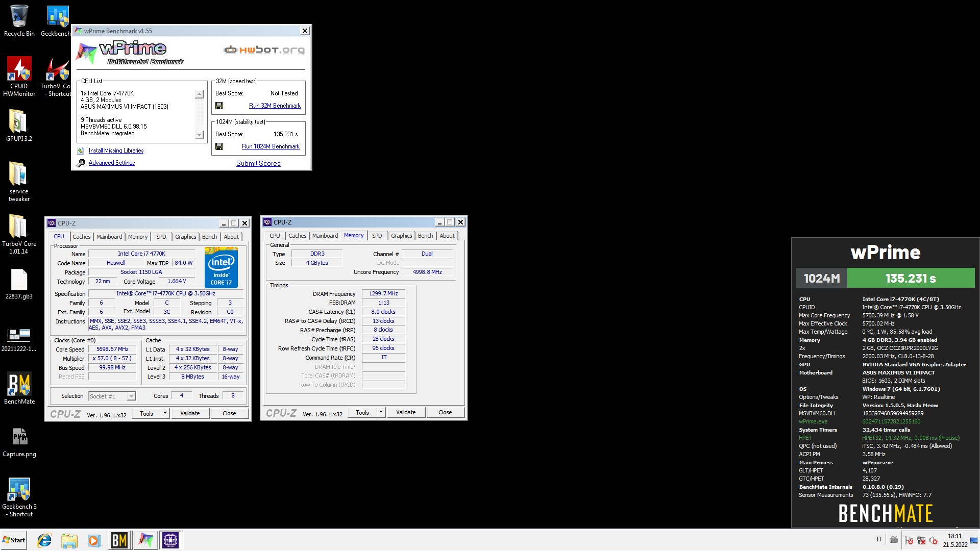The image size is (980, 551).
Task: Switch to Mainboard tab in left CPU-Z
Action: coord(109,237)
